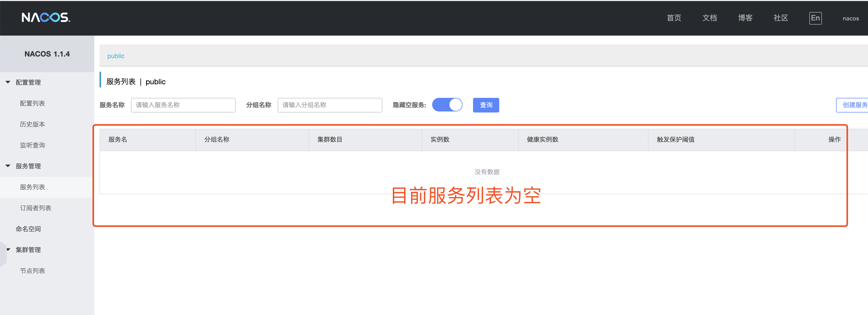This screenshot has height=315, width=868.
Task: Open 配置列表 from the sidebar
Action: point(32,103)
